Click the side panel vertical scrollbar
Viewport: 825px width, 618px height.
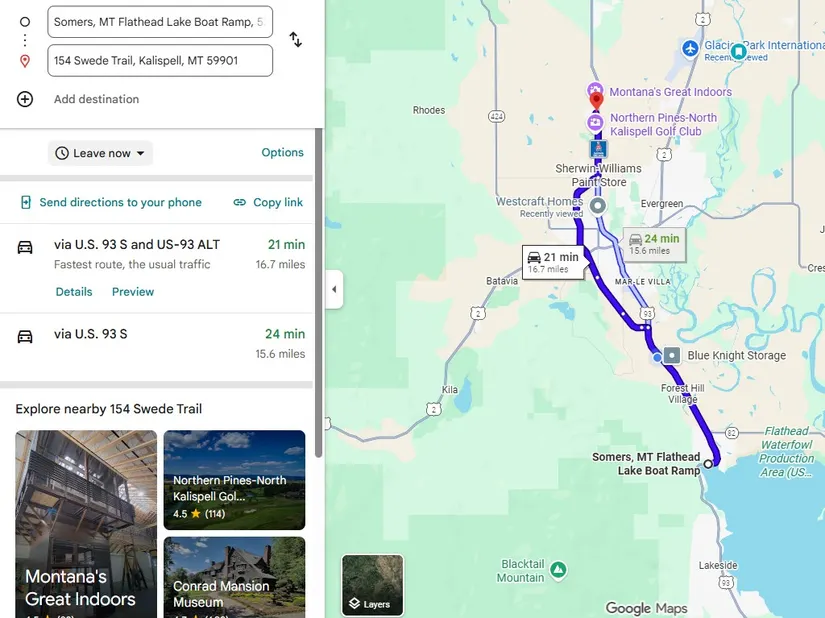point(318,292)
